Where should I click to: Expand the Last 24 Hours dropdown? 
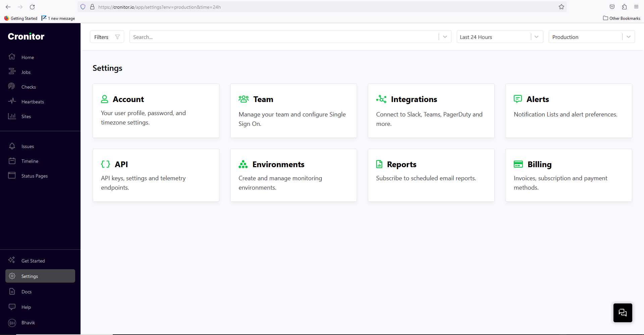point(536,37)
